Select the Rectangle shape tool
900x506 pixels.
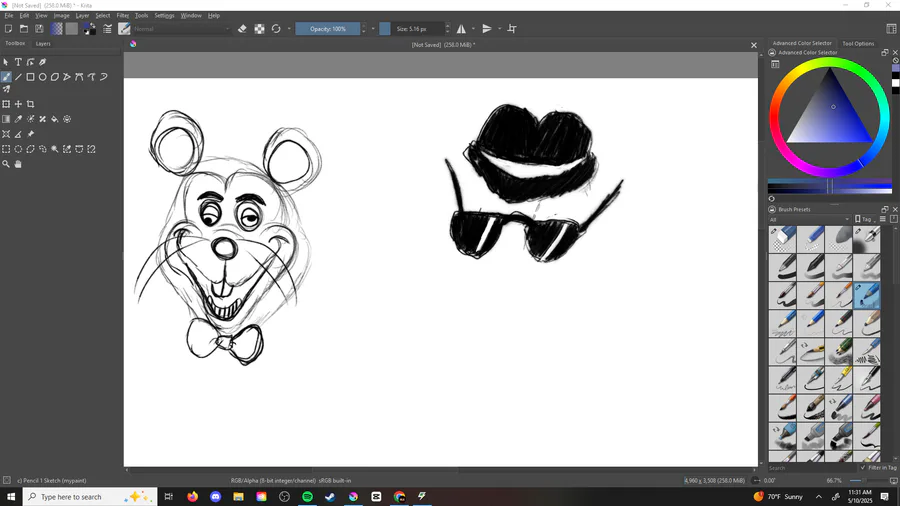[x=30, y=77]
